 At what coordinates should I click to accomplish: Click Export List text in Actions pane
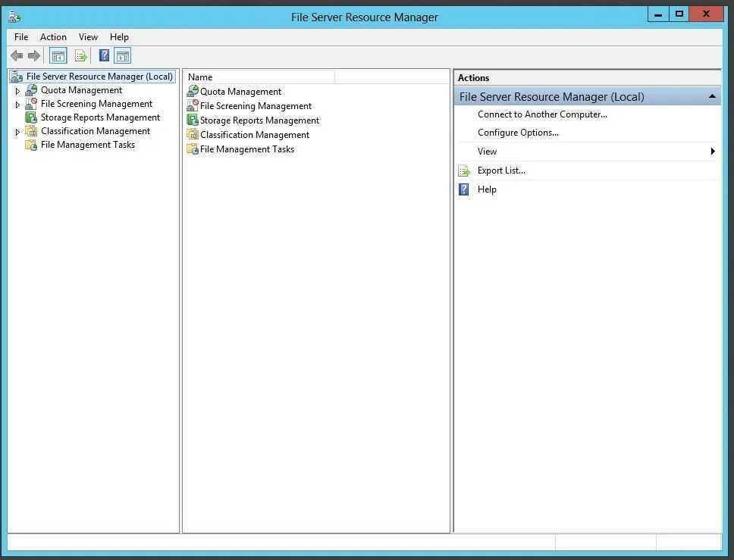point(501,171)
